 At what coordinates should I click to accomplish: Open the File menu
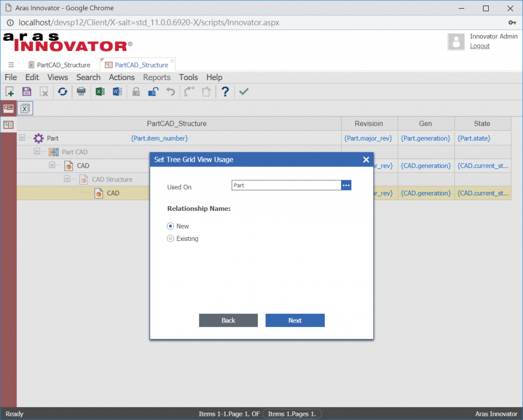[x=11, y=78]
